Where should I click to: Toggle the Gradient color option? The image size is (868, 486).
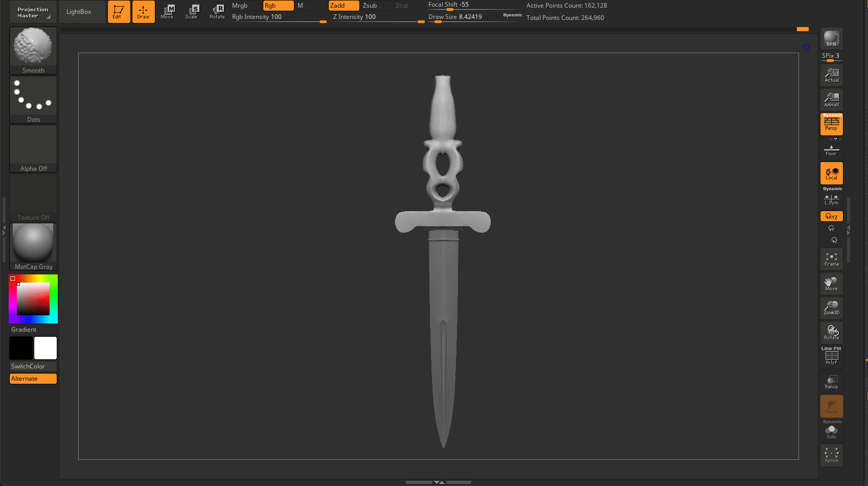pyautogui.click(x=33, y=330)
